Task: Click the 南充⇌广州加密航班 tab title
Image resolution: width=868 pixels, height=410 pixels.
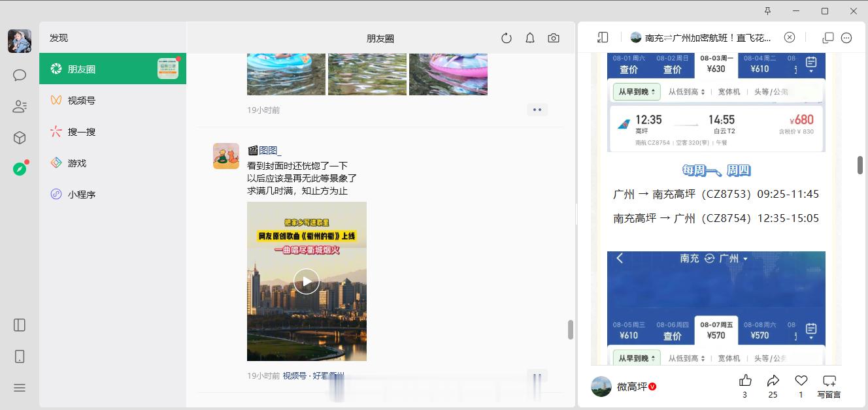Action: pos(708,38)
